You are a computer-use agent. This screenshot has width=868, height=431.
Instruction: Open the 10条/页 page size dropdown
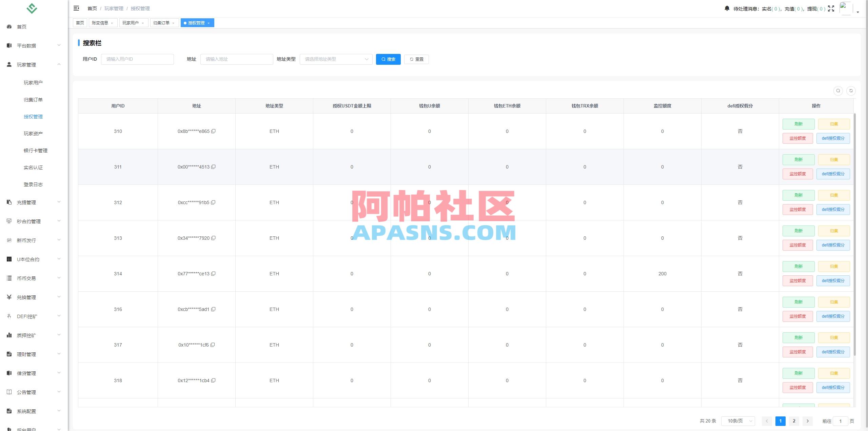738,420
